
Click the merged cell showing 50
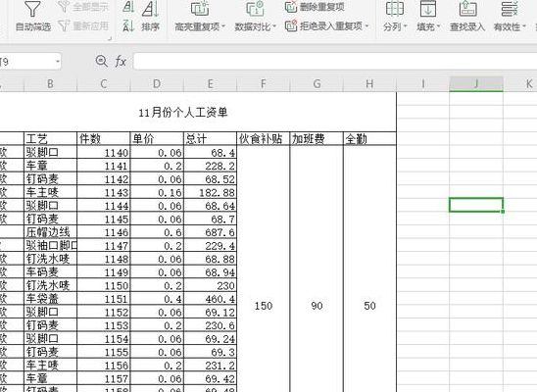369,269
